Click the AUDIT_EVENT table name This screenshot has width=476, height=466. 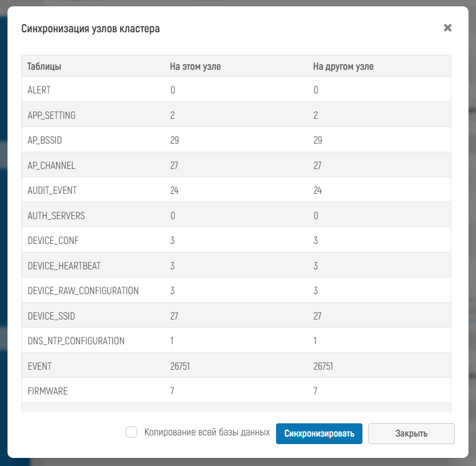tap(52, 190)
